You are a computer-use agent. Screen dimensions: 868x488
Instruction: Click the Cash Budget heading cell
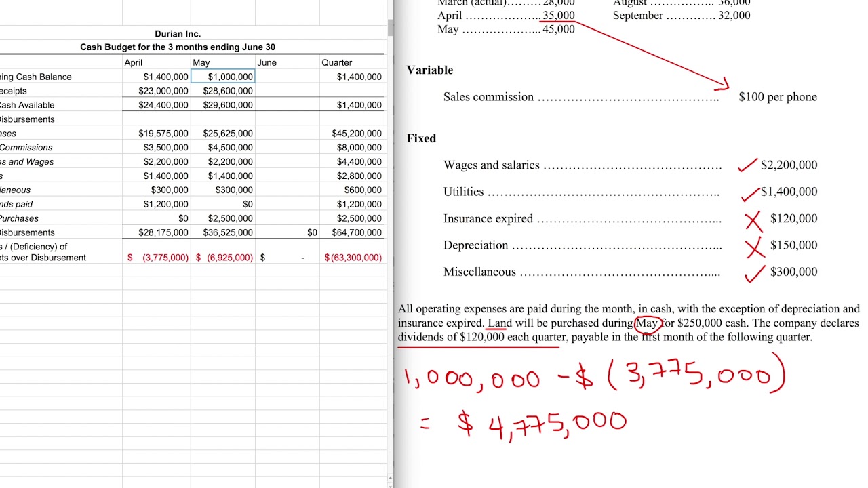coord(178,47)
